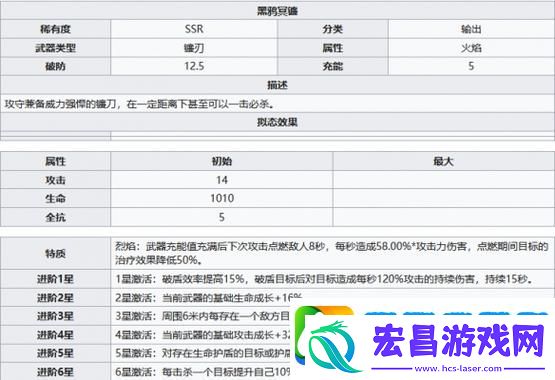The width and height of the screenshot is (555, 380).
Task: Select the 进阶3星 row label
Action: pyautogui.click(x=55, y=316)
